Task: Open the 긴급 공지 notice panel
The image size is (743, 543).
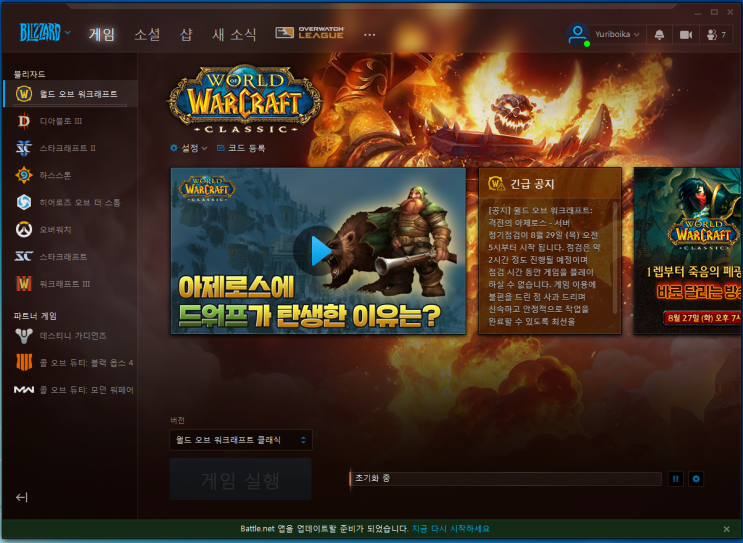Action: [550, 251]
